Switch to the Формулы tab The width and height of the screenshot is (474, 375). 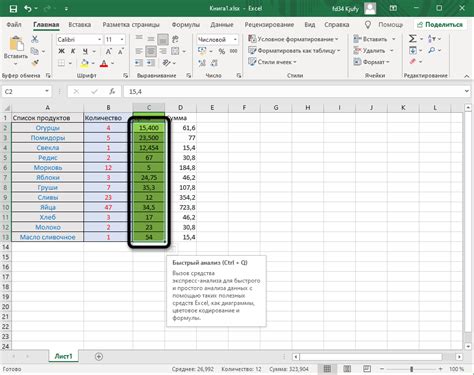[x=186, y=25]
